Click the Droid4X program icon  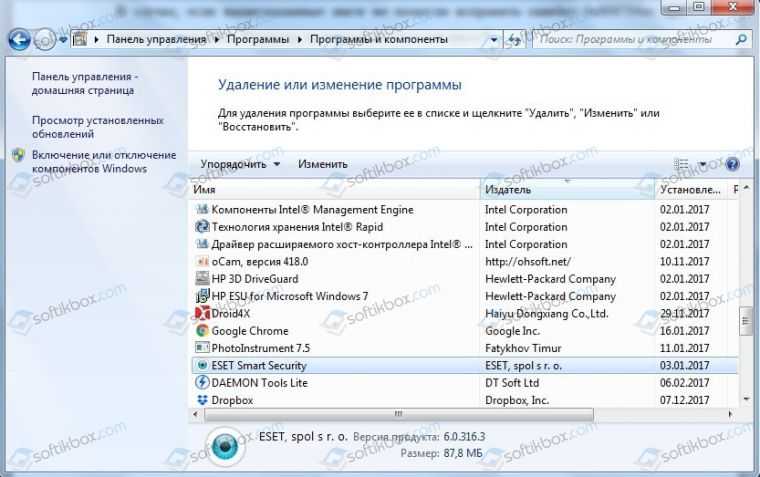pyautogui.click(x=202, y=313)
